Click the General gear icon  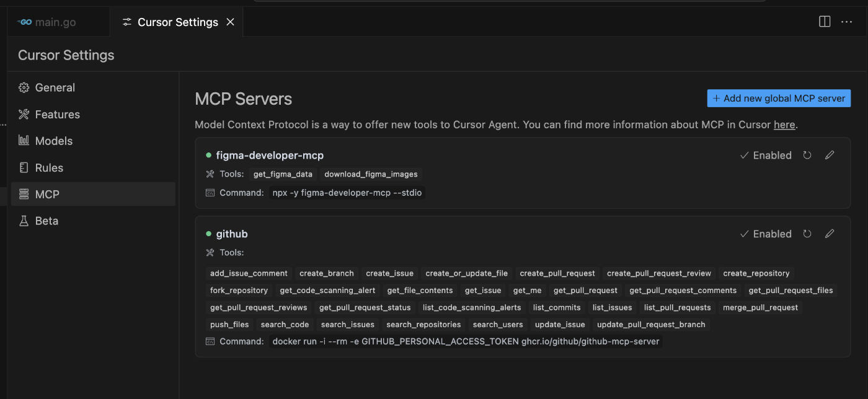(24, 88)
